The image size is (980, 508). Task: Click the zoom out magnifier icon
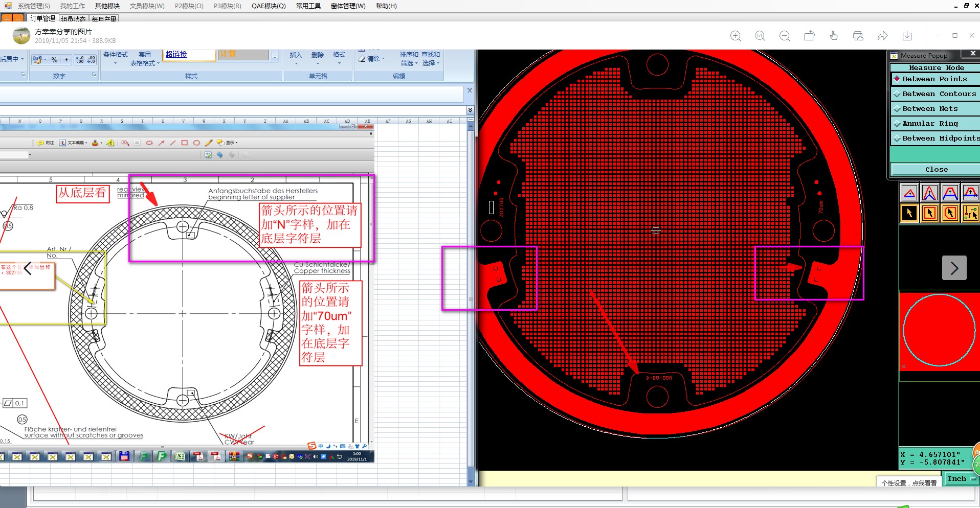(785, 36)
